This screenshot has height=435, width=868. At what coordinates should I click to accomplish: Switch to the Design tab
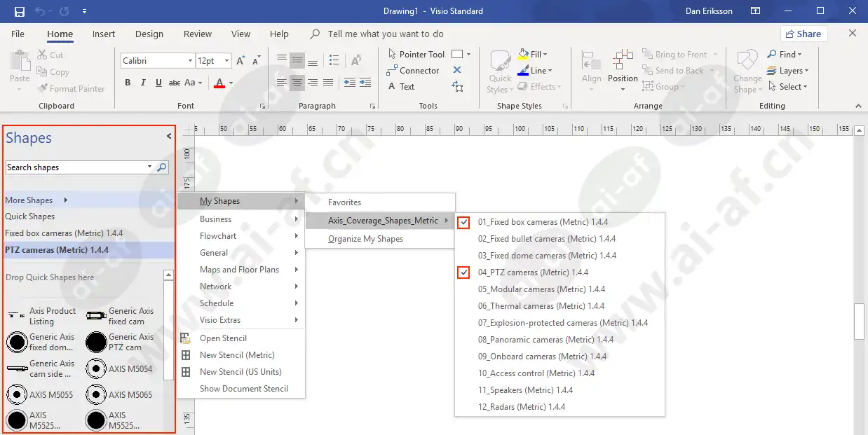[x=149, y=34]
